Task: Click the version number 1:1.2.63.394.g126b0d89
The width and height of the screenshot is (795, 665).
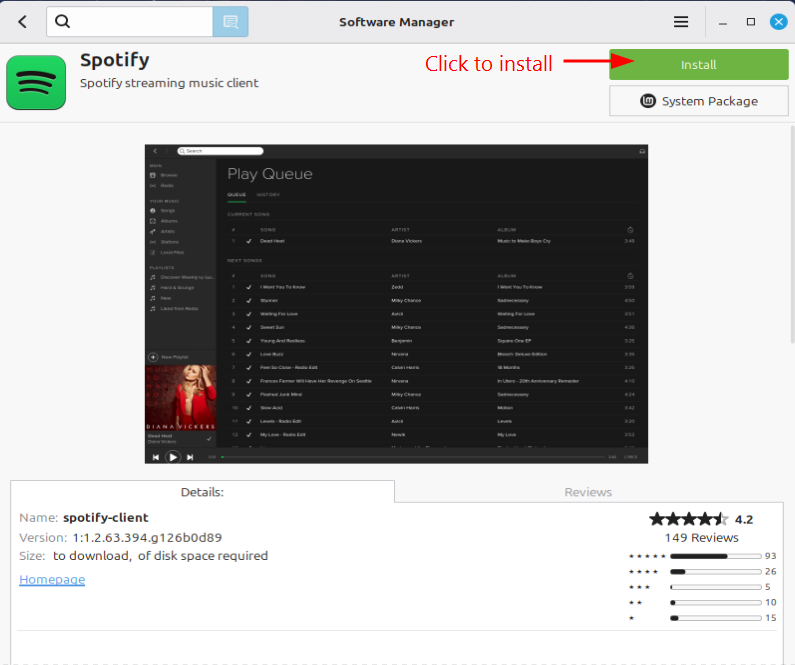Action: coord(147,537)
